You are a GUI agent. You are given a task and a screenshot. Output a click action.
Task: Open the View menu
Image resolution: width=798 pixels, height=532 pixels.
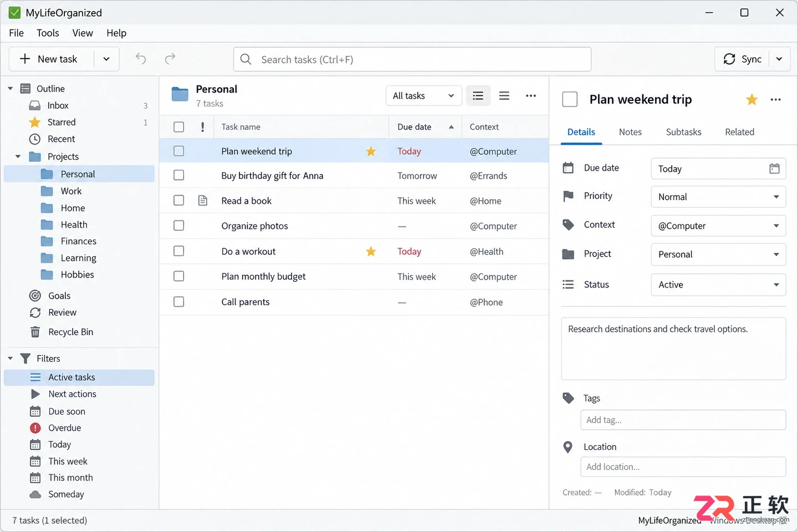pos(83,33)
